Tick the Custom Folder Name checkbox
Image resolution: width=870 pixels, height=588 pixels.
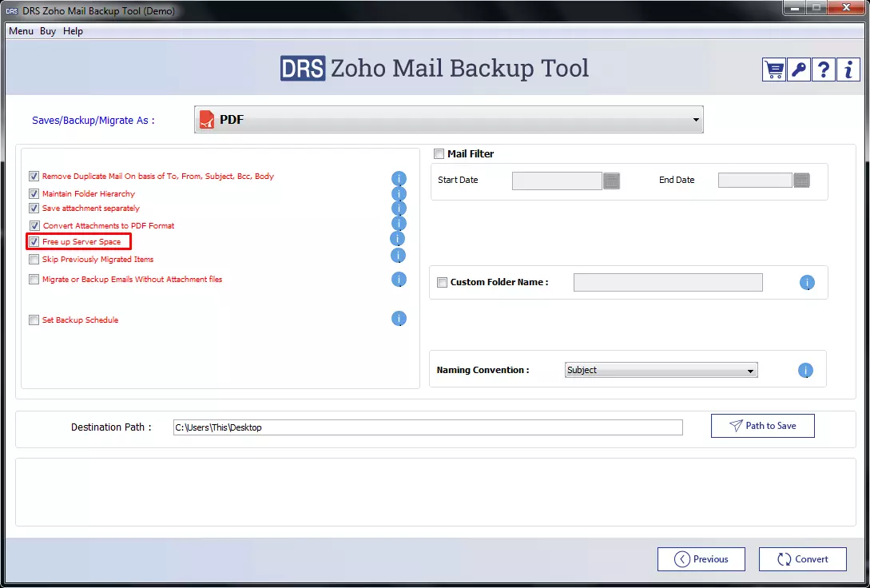point(442,282)
